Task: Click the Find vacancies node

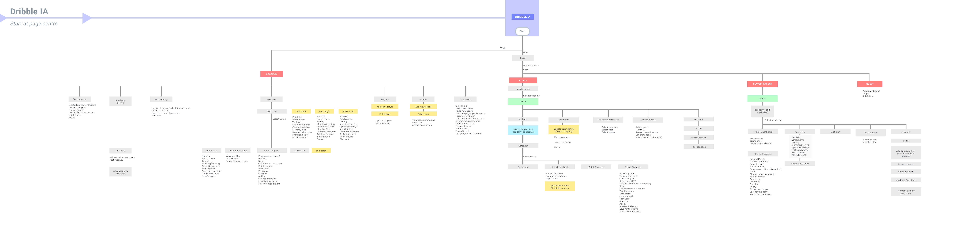Action: (x=698, y=138)
